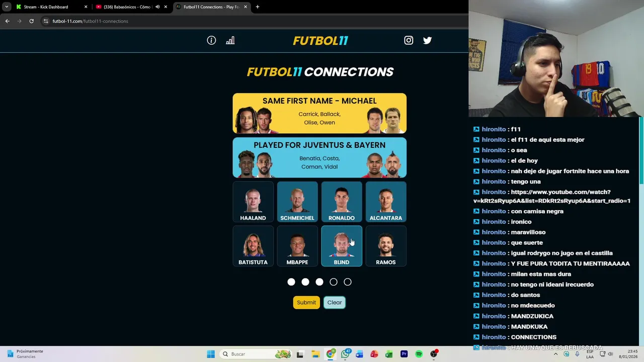
Task: Open the YouTube link in chat
Action: (x=552, y=196)
